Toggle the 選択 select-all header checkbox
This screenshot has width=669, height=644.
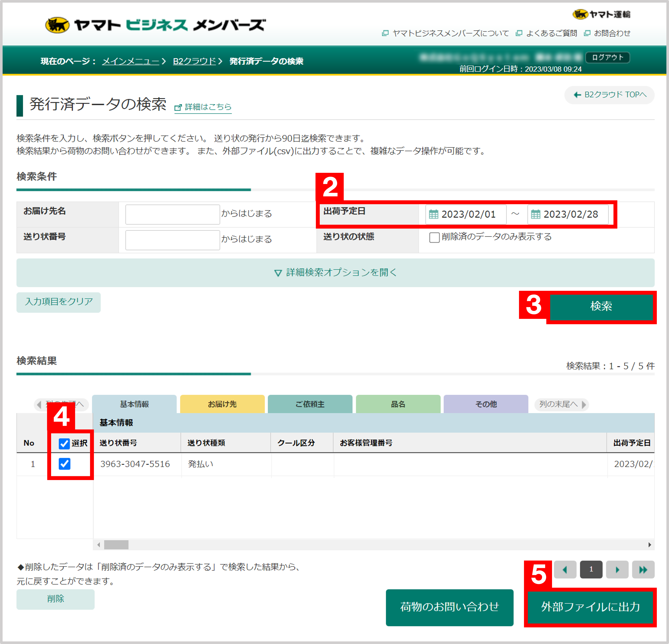pyautogui.click(x=64, y=443)
